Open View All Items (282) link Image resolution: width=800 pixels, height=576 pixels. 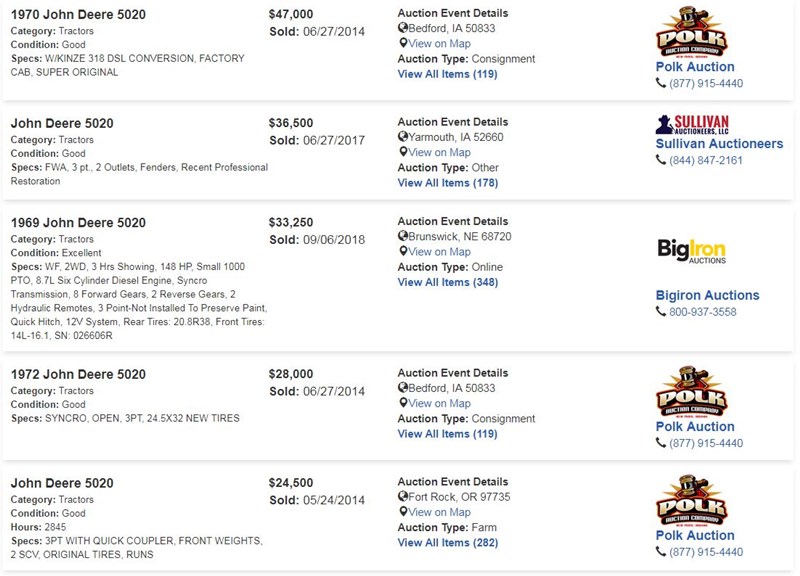447,542
